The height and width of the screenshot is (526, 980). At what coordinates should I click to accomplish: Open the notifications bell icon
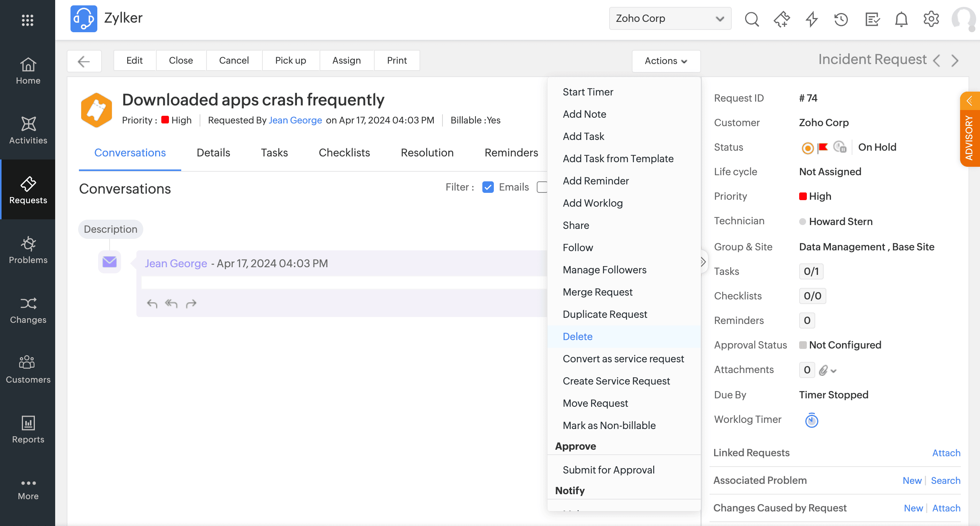click(901, 19)
